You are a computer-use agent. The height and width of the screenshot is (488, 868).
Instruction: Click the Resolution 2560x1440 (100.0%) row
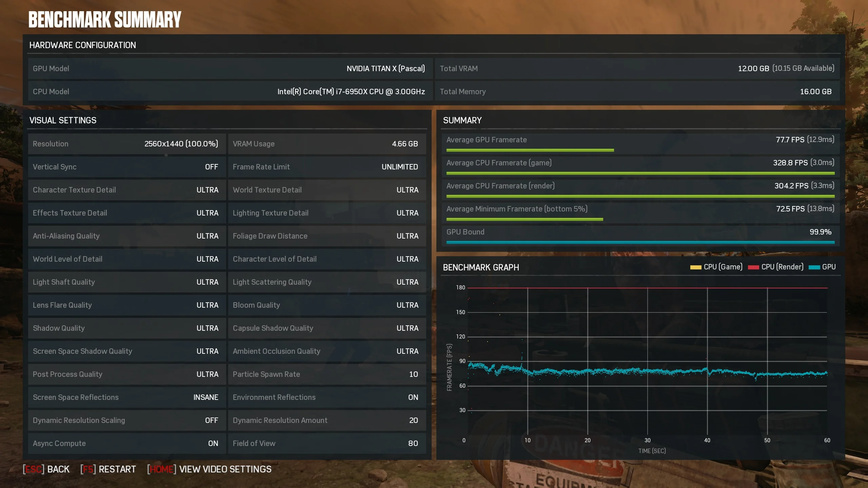click(127, 144)
